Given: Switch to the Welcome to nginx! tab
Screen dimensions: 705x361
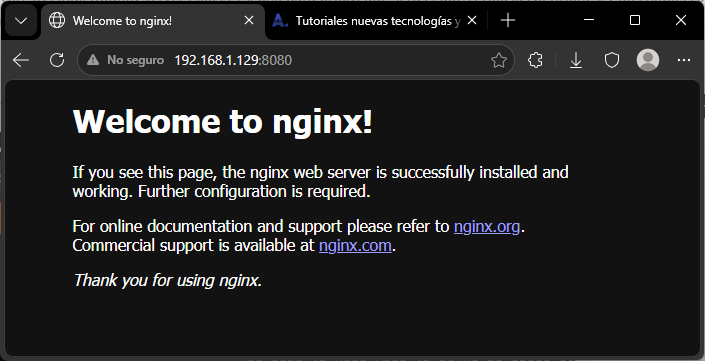Looking at the screenshot, I should [x=153, y=21].
